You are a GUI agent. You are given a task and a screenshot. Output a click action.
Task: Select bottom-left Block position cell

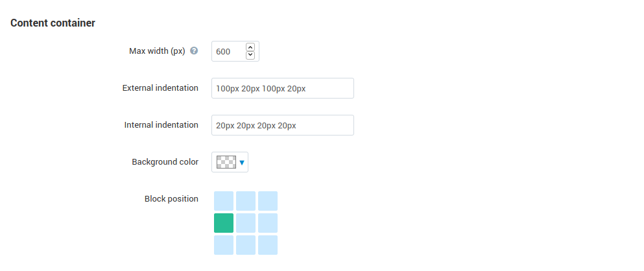pyautogui.click(x=224, y=245)
